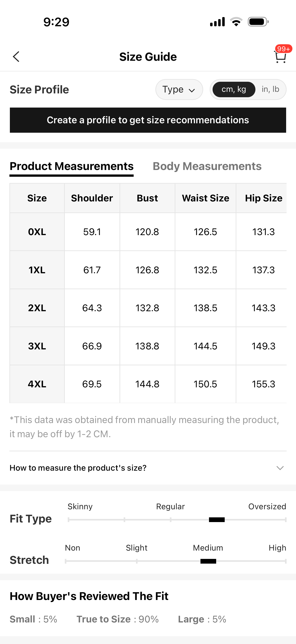This screenshot has height=644, width=296.
Task: Click the chevron beside measuring instructions
Action: click(280, 468)
